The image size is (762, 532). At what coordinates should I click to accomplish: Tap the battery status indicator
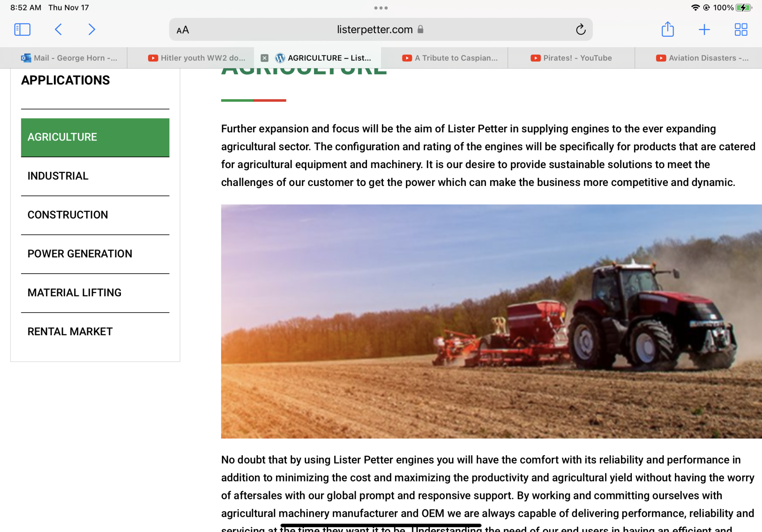(x=744, y=7)
